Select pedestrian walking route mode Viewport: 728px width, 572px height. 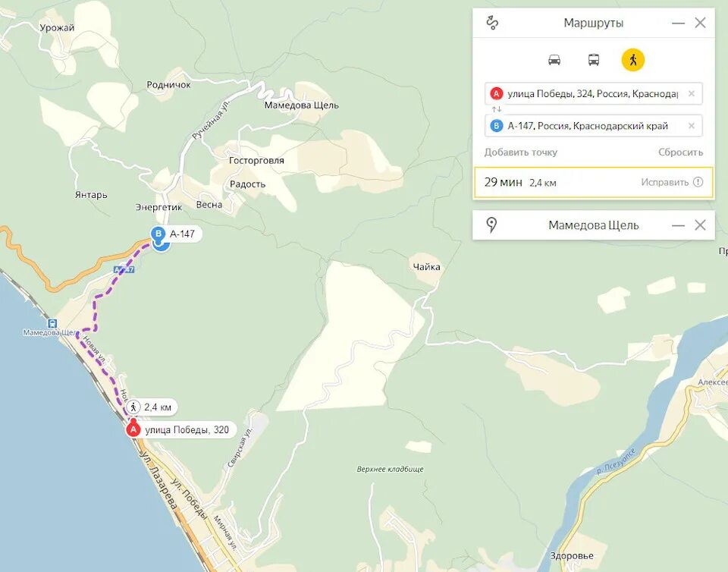[x=632, y=60]
